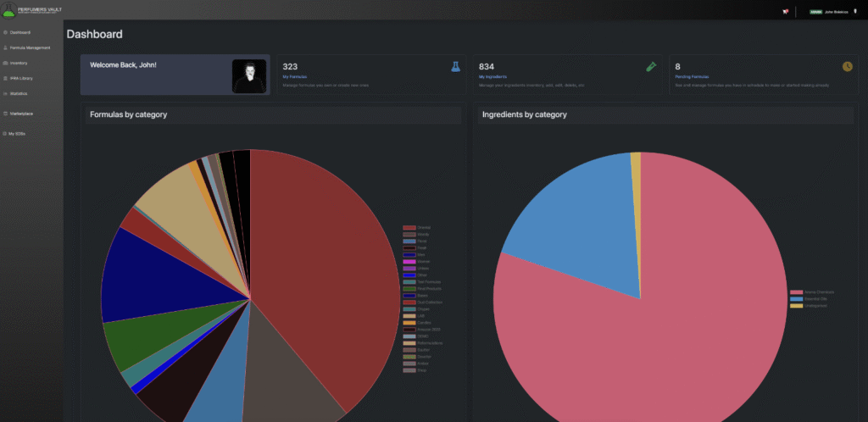Click the green vial icon on ingredients card
The width and height of the screenshot is (868, 422).
click(x=651, y=66)
